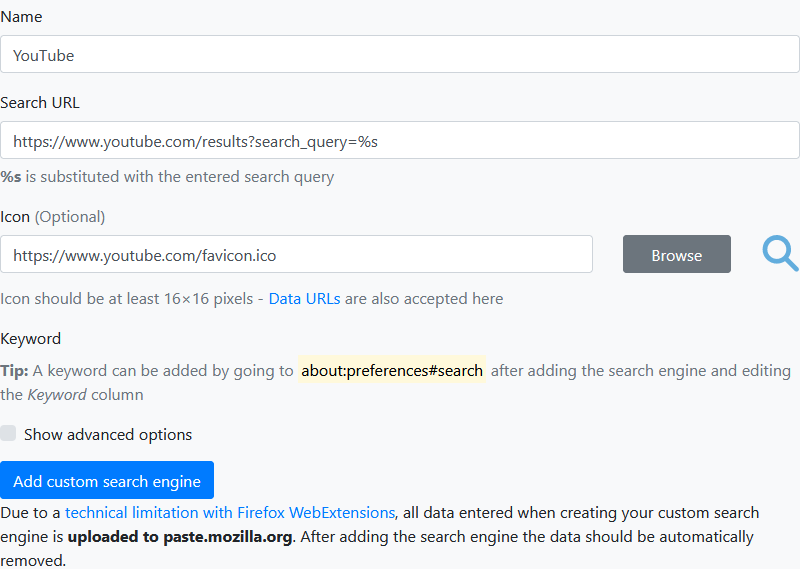Focus the Icon URL input field
Screen dimensions: 800x569
(x=296, y=254)
